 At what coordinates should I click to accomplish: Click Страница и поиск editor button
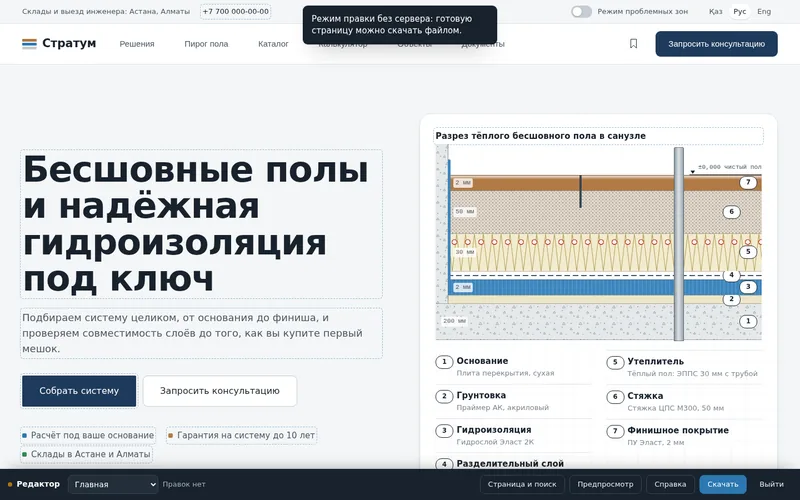(522, 484)
